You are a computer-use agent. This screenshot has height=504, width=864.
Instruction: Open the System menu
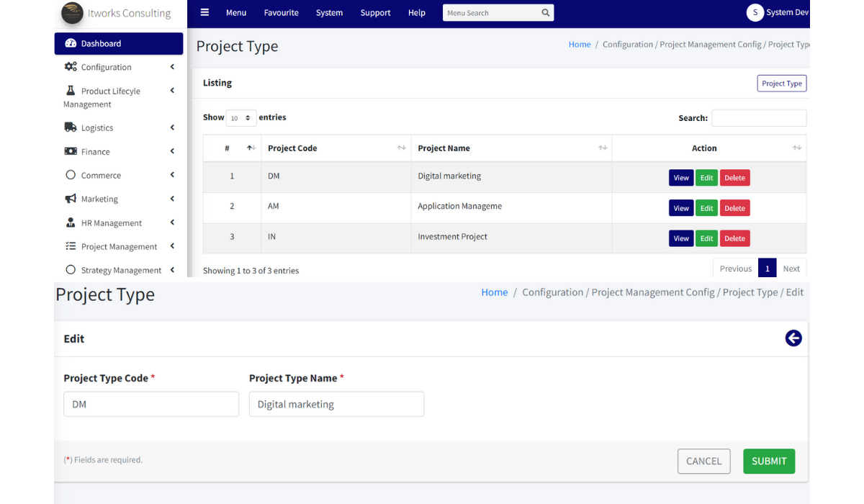(x=329, y=12)
